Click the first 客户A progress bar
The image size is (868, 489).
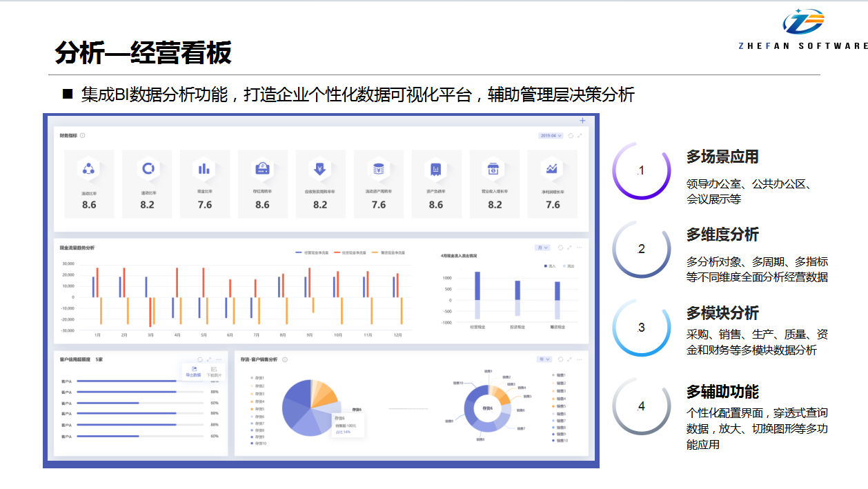click(x=128, y=381)
